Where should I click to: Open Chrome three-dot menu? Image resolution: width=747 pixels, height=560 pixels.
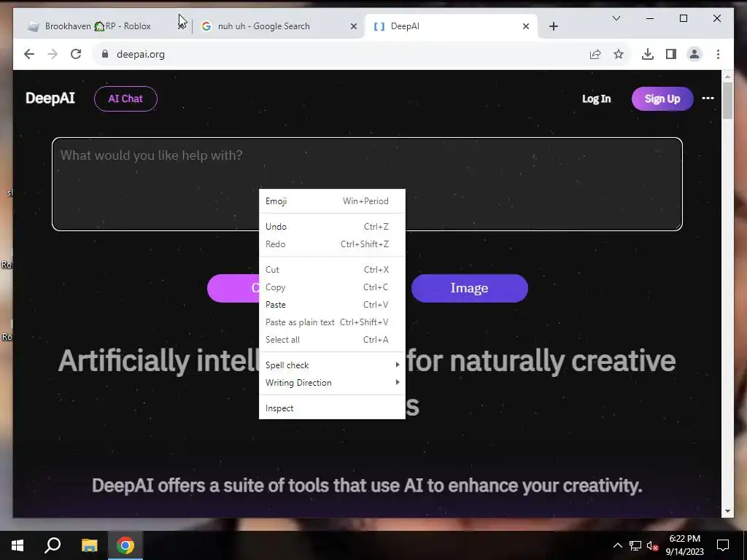[x=718, y=54]
